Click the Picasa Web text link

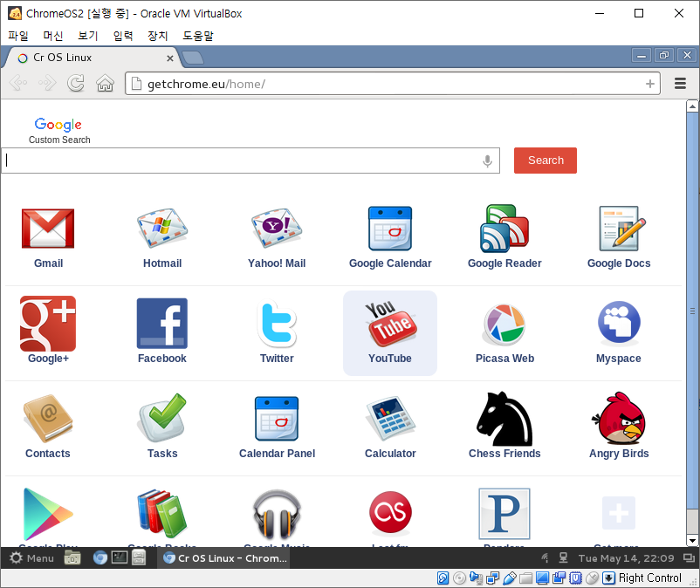coord(504,359)
